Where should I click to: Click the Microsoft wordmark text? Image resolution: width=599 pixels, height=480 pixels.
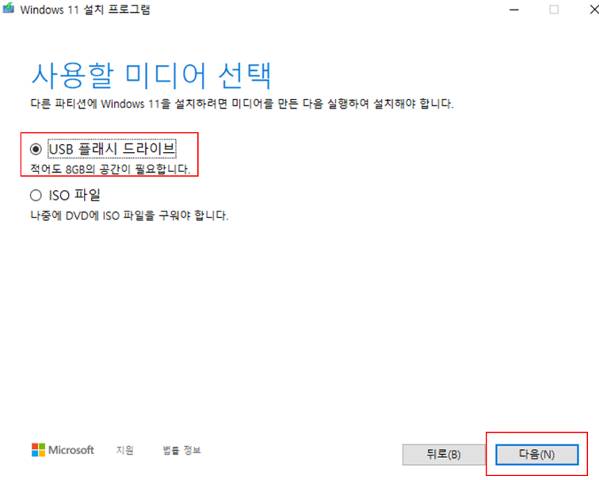coord(71,450)
